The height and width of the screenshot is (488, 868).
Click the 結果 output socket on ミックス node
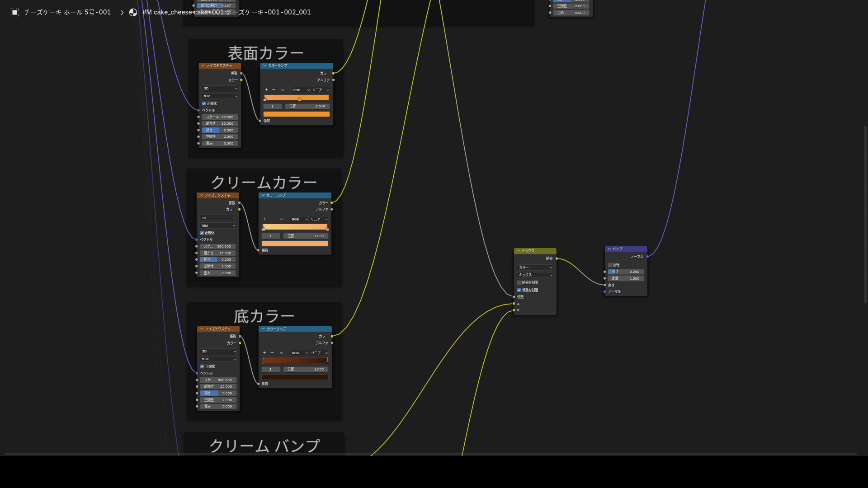coord(557,258)
